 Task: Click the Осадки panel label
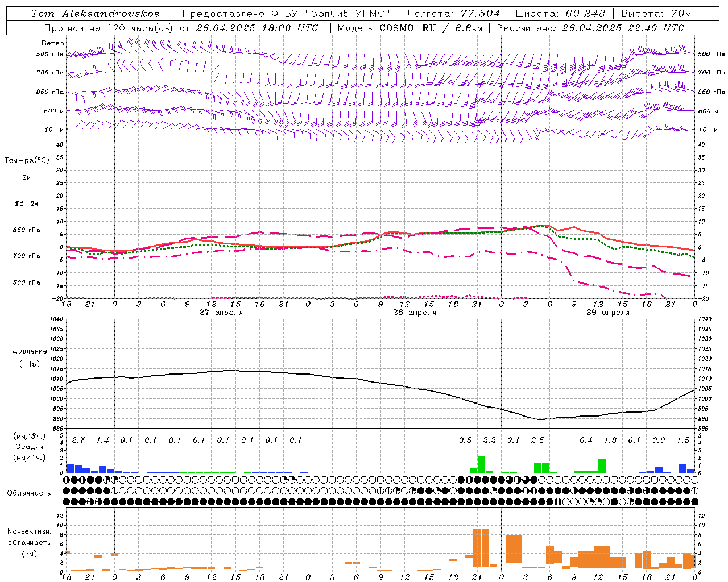tap(30, 447)
